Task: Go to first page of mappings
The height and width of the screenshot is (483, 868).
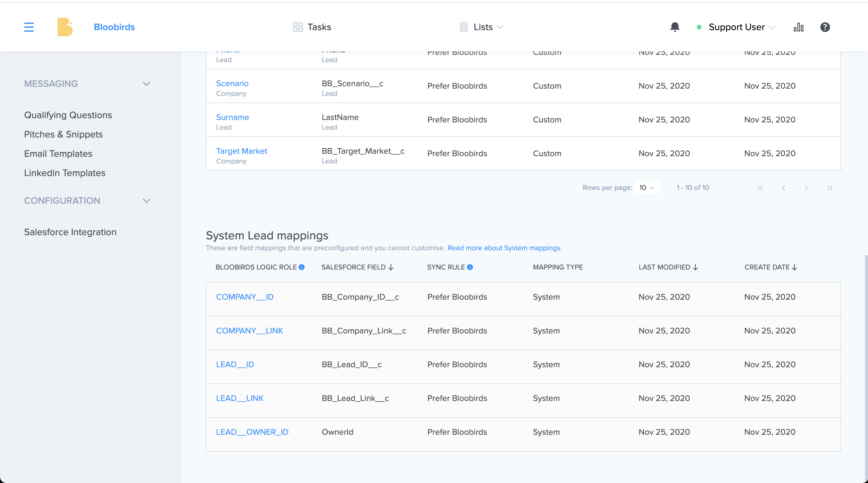Action: (x=761, y=188)
